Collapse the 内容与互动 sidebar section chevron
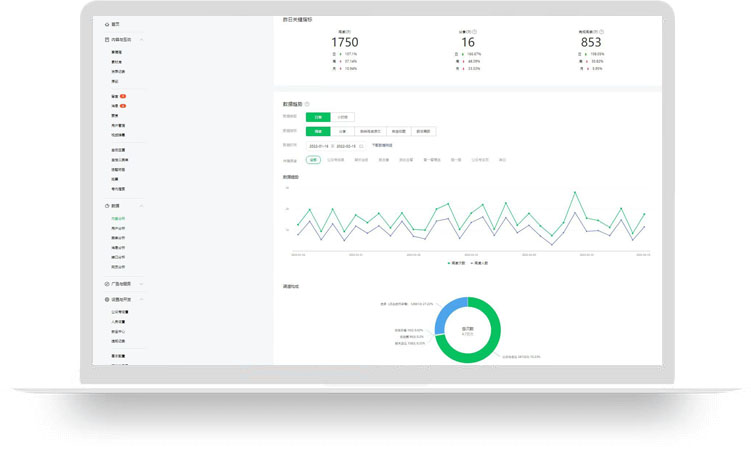The width and height of the screenshot is (751, 462). (142, 40)
